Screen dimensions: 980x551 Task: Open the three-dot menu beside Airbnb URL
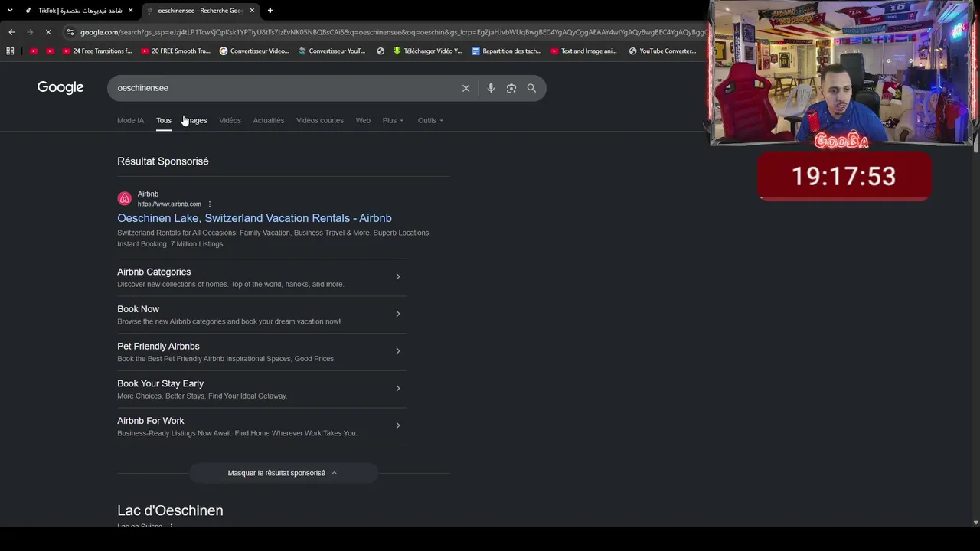pos(210,204)
